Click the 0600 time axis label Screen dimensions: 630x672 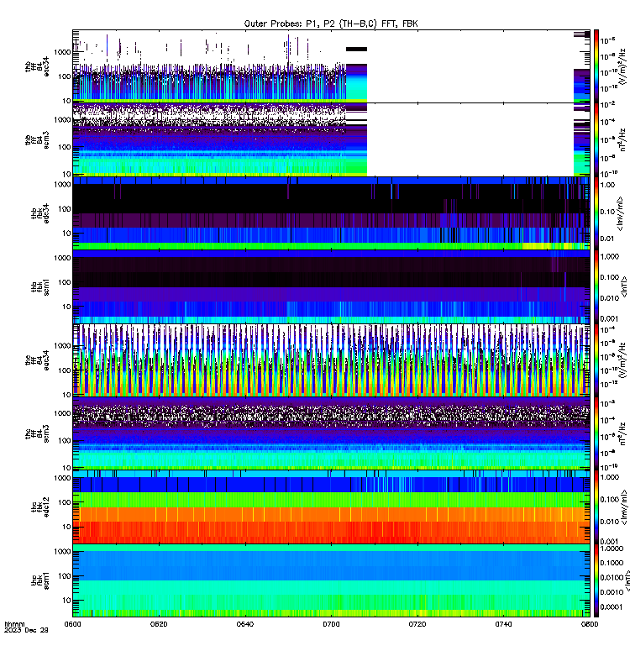click(x=72, y=624)
